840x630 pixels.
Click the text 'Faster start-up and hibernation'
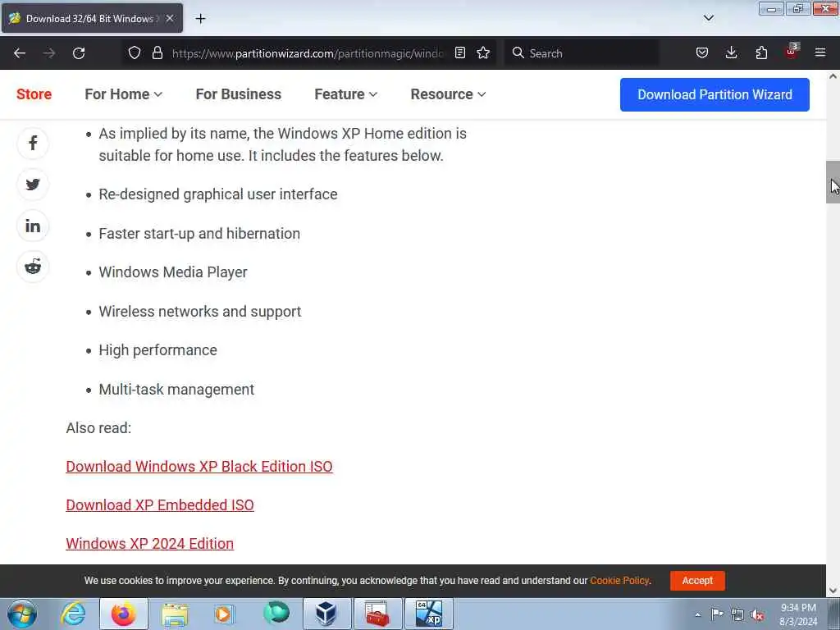tap(199, 234)
